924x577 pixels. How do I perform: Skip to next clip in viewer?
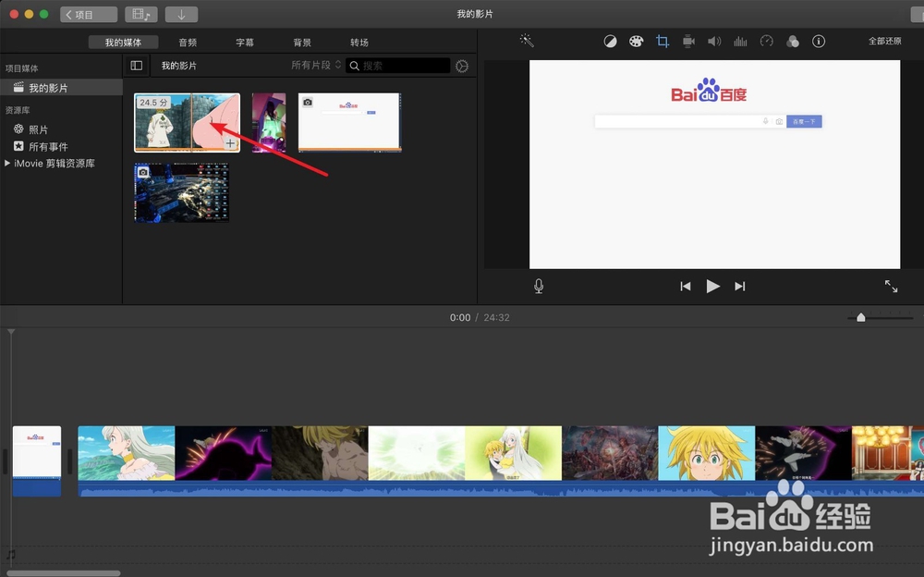(739, 286)
